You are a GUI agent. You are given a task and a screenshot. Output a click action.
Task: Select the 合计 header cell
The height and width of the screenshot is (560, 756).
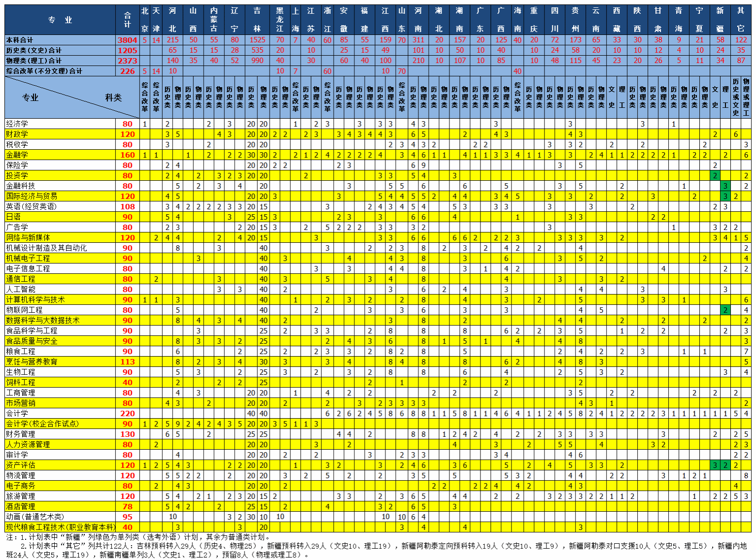click(x=127, y=19)
